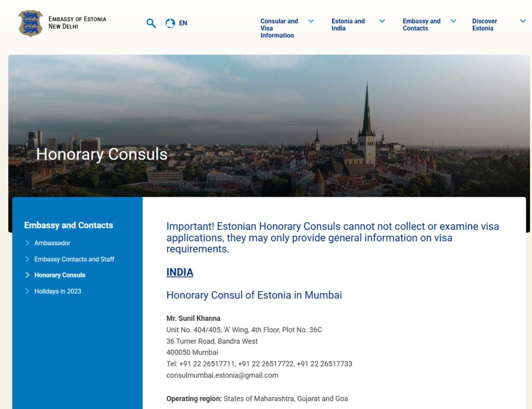The width and height of the screenshot is (532, 409).
Task: Click the globe language icon
Action: point(170,23)
